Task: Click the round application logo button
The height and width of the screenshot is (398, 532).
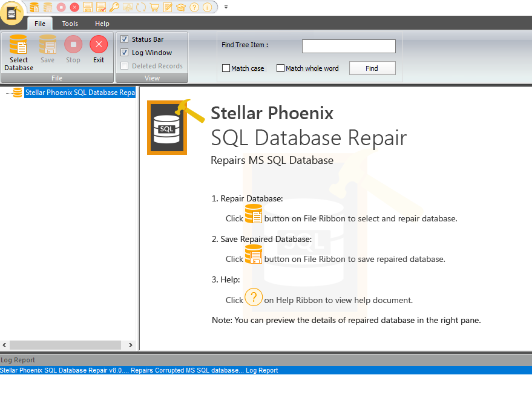Action: (11, 12)
